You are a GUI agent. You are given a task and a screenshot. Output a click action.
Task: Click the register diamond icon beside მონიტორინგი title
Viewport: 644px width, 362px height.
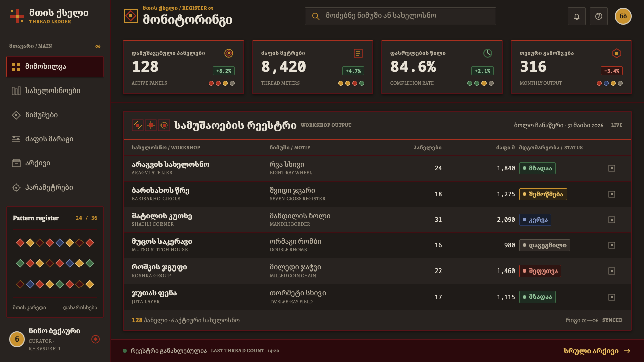tap(131, 16)
